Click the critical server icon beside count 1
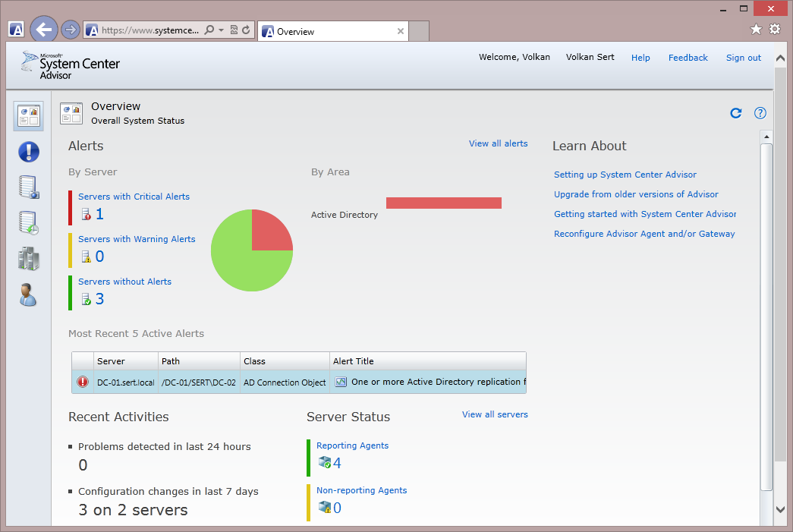This screenshot has height=532, width=793. (x=87, y=215)
